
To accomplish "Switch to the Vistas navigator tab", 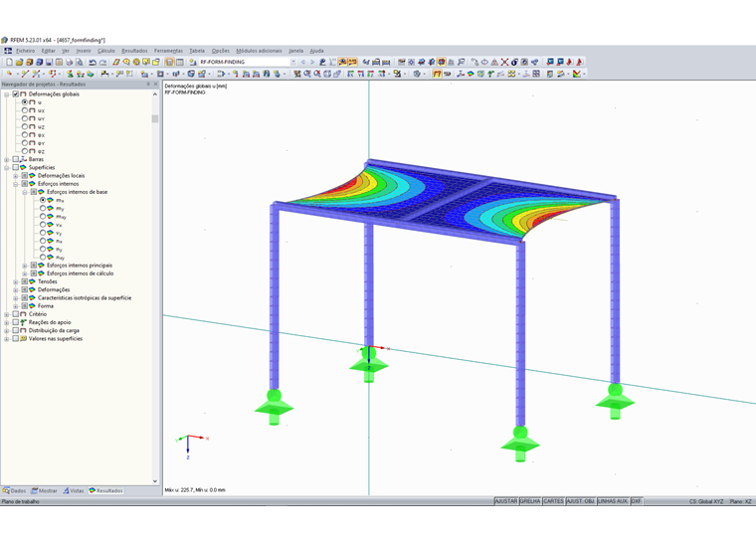I will [74, 490].
